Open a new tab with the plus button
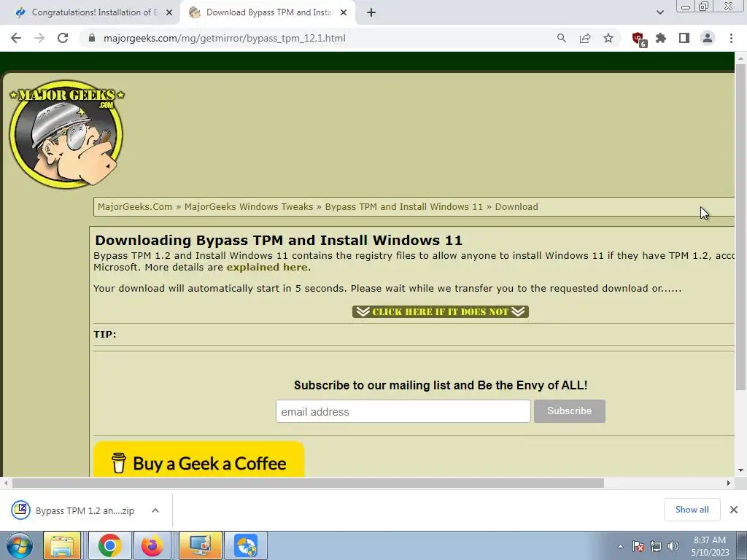Image resolution: width=747 pixels, height=560 pixels. click(x=371, y=12)
